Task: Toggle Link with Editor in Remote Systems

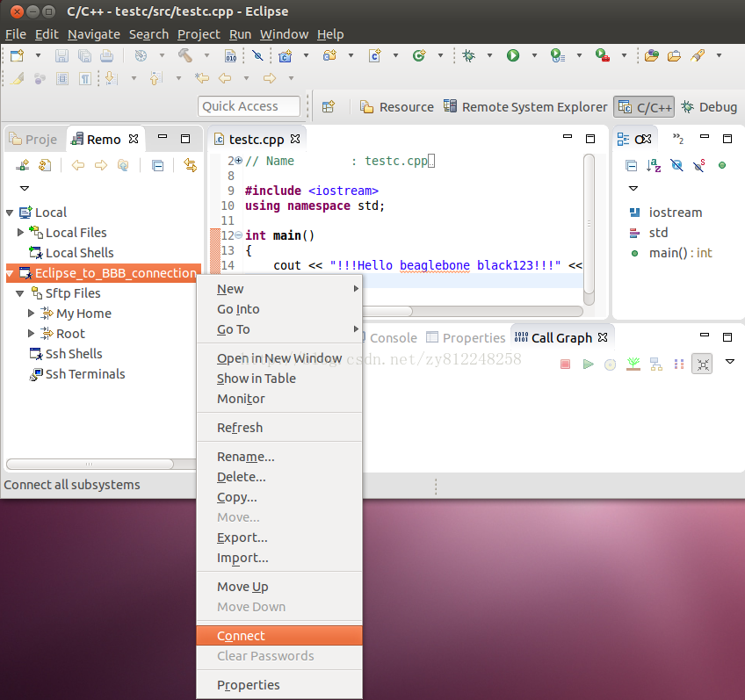Action: click(190, 165)
